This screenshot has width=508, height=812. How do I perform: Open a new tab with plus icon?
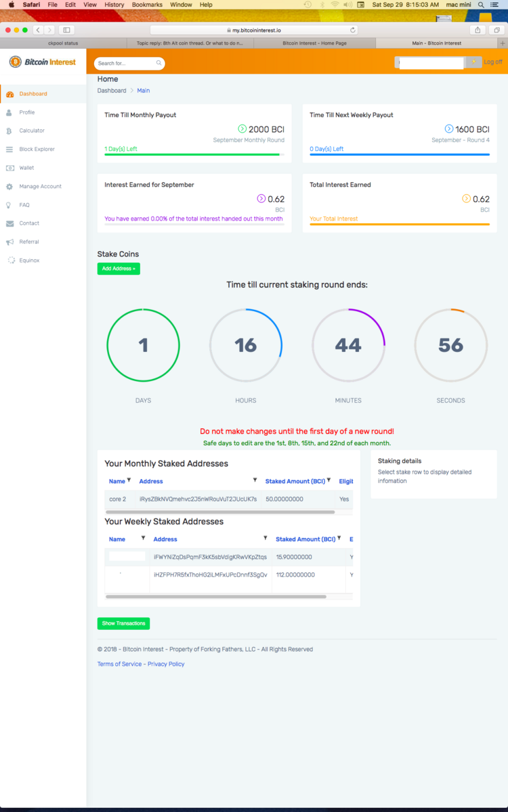503,43
